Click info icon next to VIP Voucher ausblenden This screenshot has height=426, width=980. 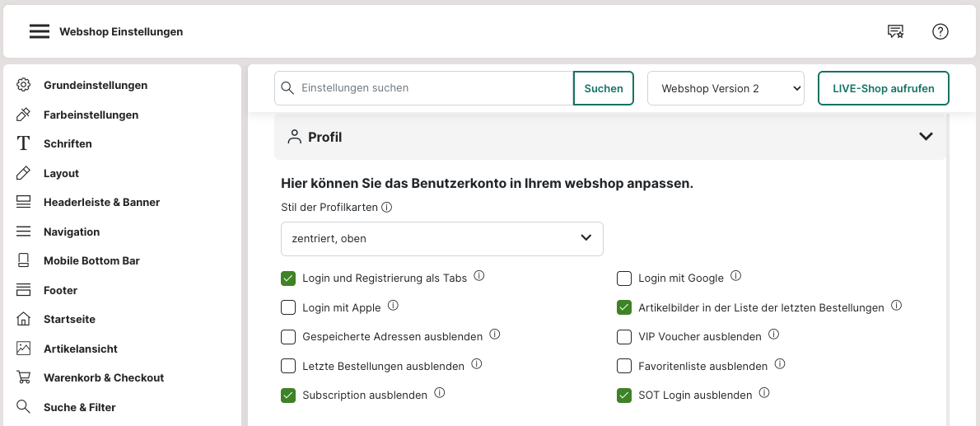click(x=774, y=335)
